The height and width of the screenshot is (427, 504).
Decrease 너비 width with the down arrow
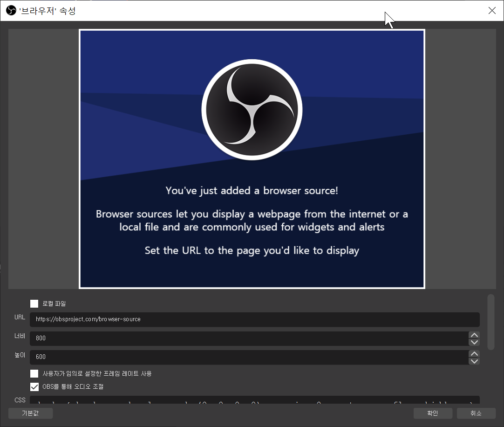pyautogui.click(x=474, y=342)
